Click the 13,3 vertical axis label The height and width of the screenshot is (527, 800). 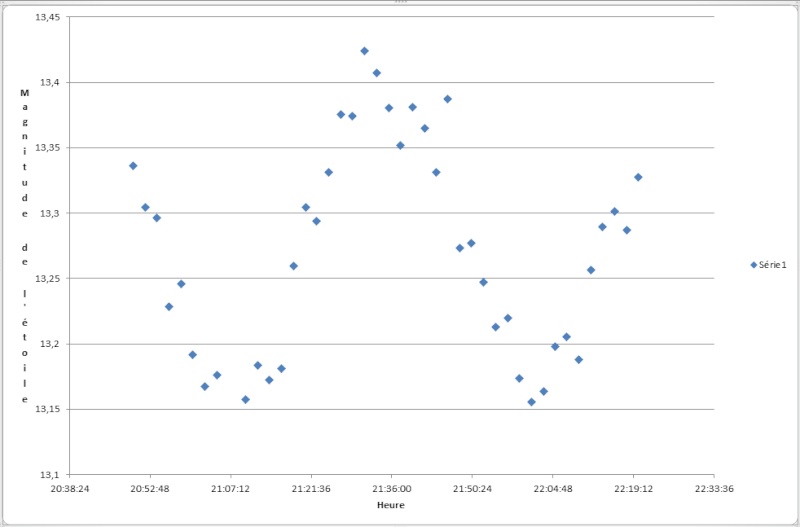(50, 213)
